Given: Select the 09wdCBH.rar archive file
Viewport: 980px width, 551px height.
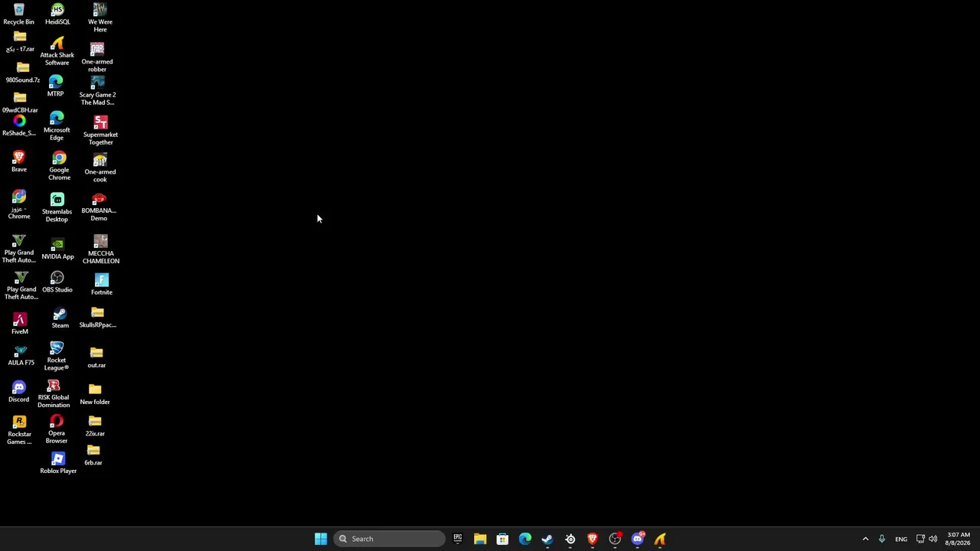Looking at the screenshot, I should pos(20,103).
